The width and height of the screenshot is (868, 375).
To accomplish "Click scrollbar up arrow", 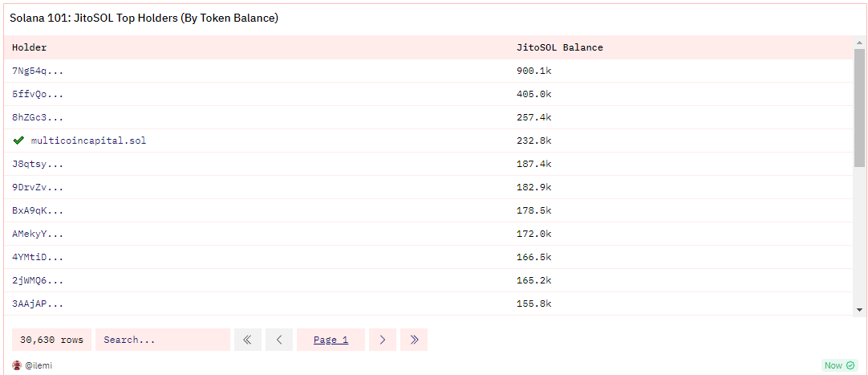I will click(859, 43).
